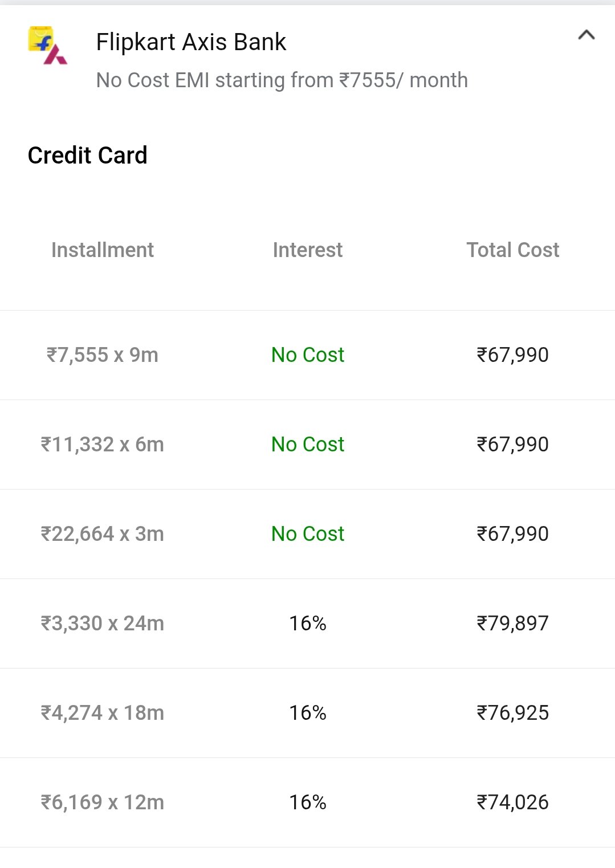Choose the ₹6,169 x 12m installment plan
Viewport: 615px width, 868px height.
pos(308,802)
